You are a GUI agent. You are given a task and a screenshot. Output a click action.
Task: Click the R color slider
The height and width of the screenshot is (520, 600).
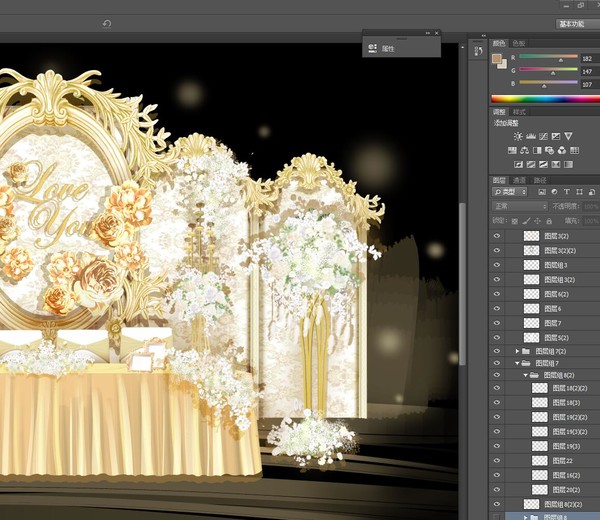pos(548,57)
